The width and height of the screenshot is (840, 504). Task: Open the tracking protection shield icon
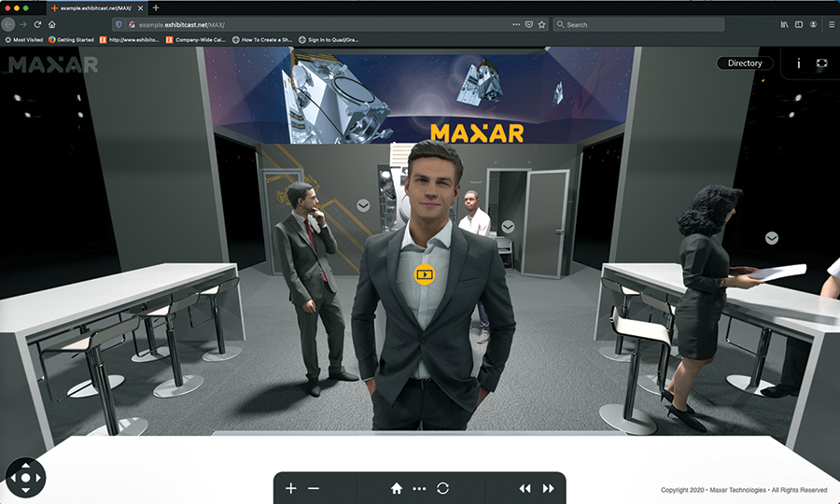click(119, 24)
